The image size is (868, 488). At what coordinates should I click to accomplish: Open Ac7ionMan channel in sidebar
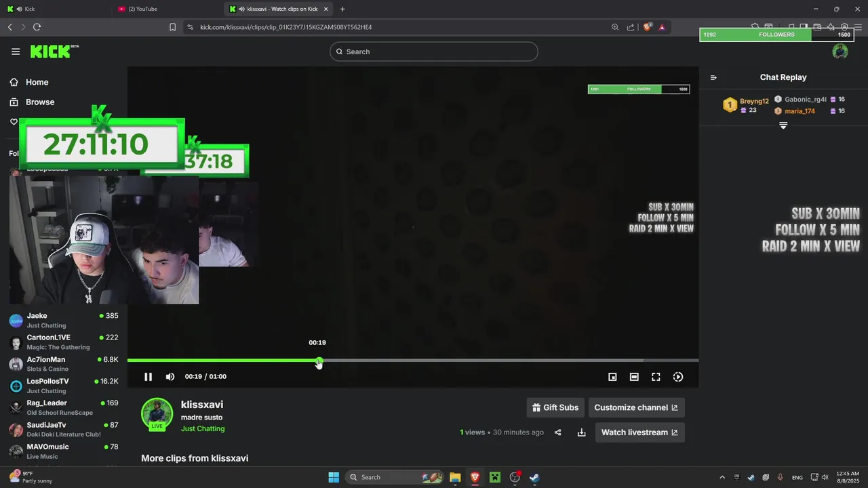[x=63, y=364]
